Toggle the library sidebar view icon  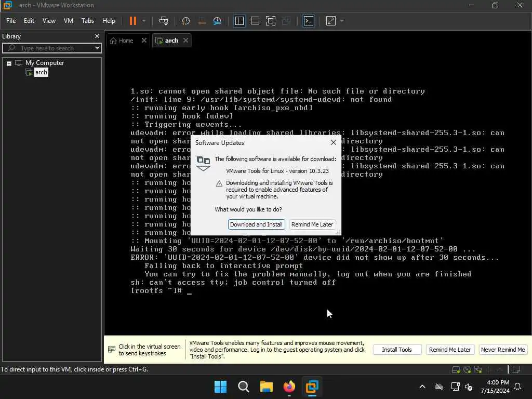coord(239,21)
